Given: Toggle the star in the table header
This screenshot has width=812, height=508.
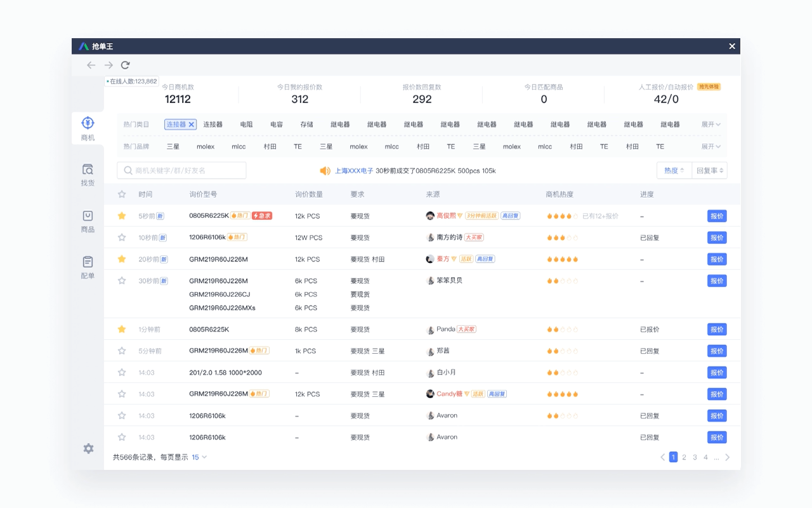Looking at the screenshot, I should pos(122,194).
